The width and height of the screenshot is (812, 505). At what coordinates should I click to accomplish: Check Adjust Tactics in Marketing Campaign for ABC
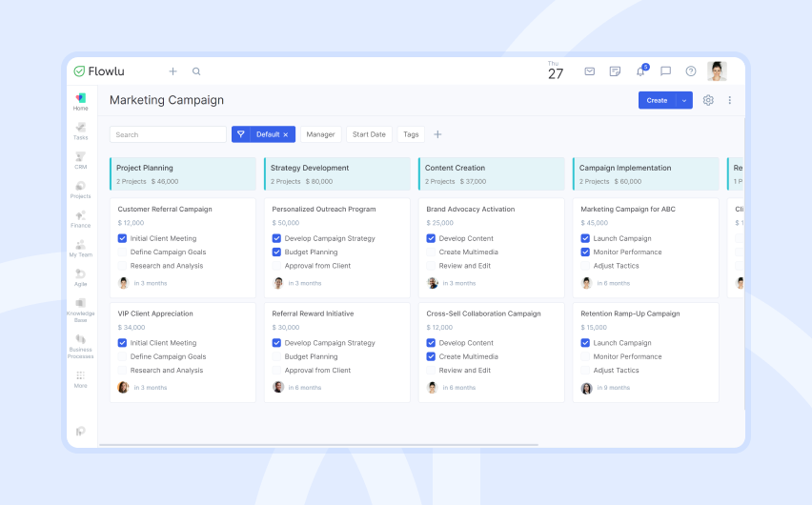click(x=585, y=266)
